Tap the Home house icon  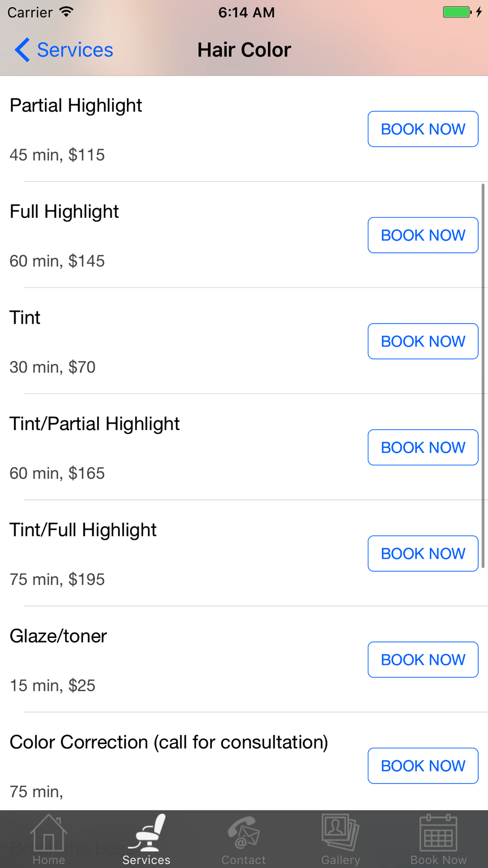pos(48,833)
